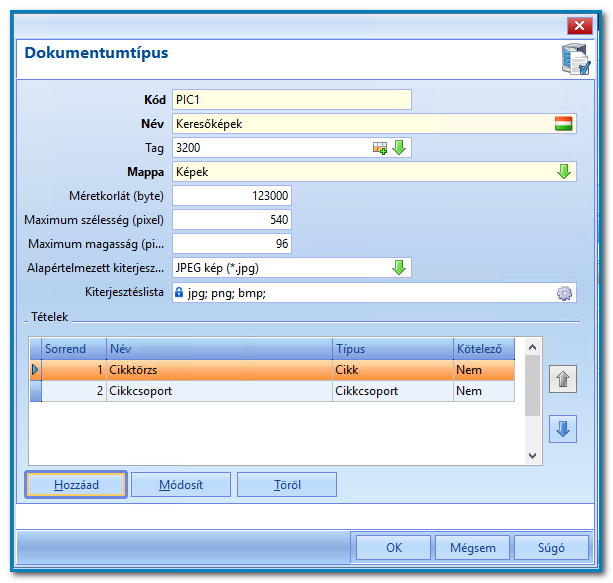Click the add-table icon in the Tag field
The width and height of the screenshot is (613, 583).
380,148
